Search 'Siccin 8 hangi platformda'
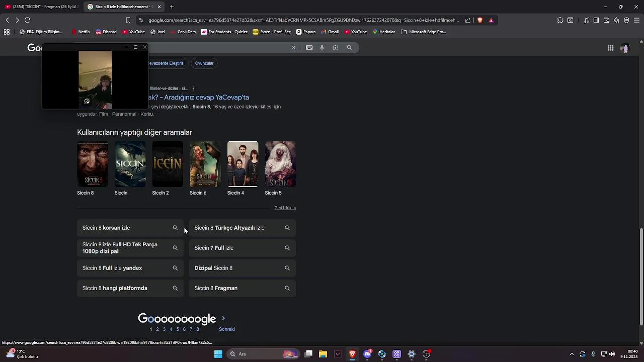The width and height of the screenshot is (644, 362). point(130,288)
